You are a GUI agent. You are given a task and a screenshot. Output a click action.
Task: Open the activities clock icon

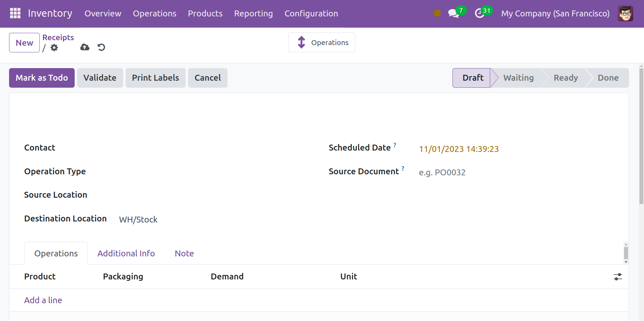pos(480,14)
